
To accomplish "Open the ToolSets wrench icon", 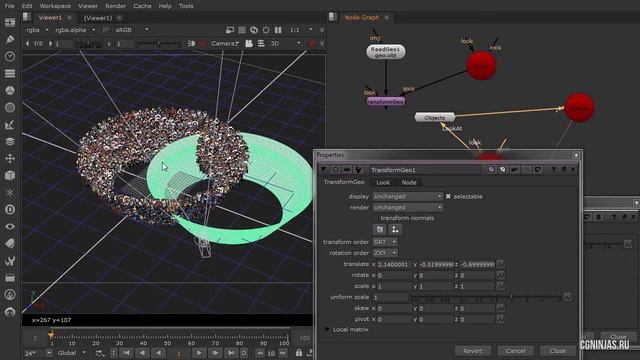I will [x=10, y=260].
